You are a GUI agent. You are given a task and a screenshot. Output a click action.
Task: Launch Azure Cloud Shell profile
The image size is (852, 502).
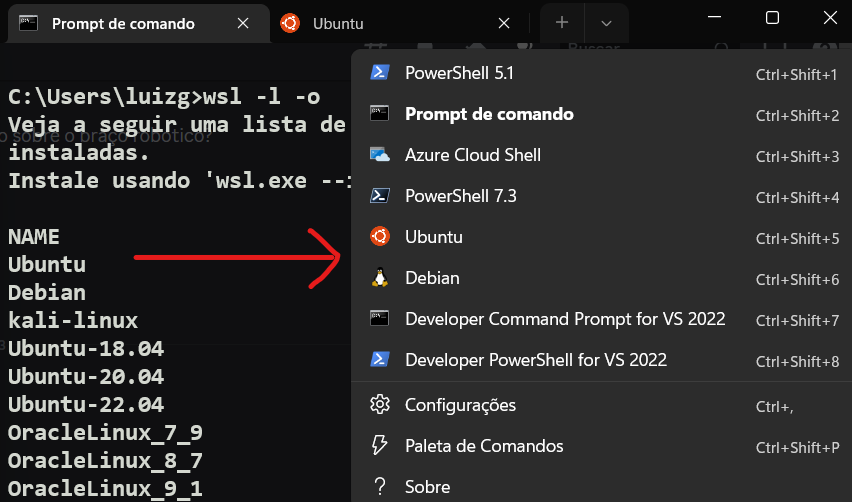(602, 155)
